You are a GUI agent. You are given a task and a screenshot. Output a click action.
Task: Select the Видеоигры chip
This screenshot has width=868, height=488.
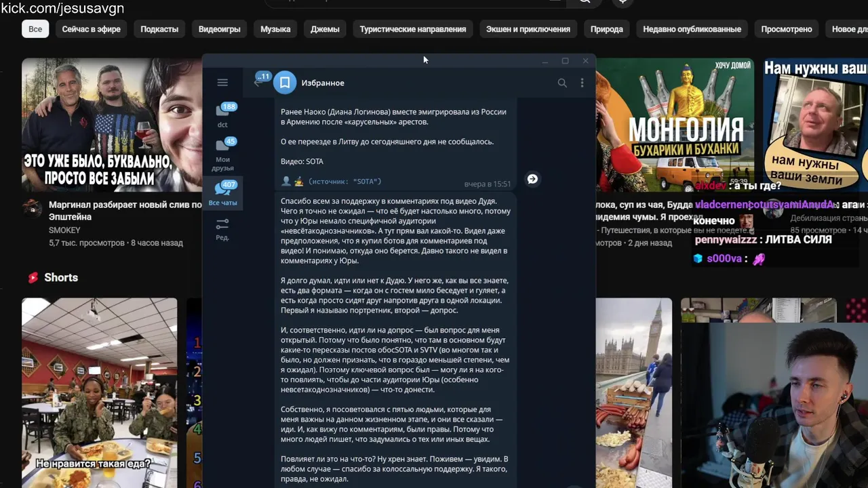coord(219,29)
